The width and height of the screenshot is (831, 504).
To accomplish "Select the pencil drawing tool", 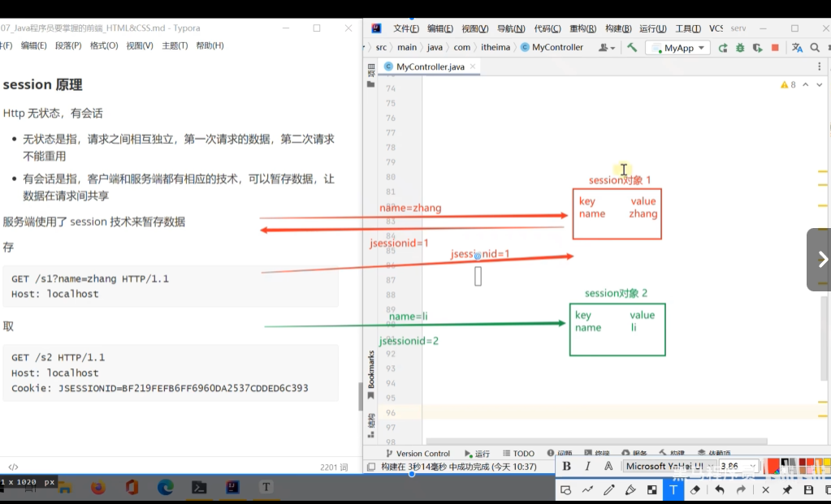I will pyautogui.click(x=609, y=490).
